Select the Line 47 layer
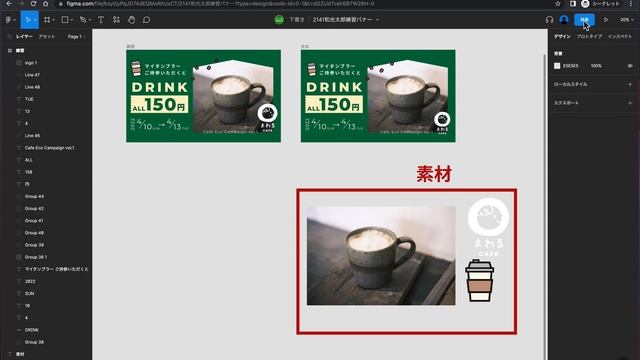640x360 pixels. click(32, 75)
